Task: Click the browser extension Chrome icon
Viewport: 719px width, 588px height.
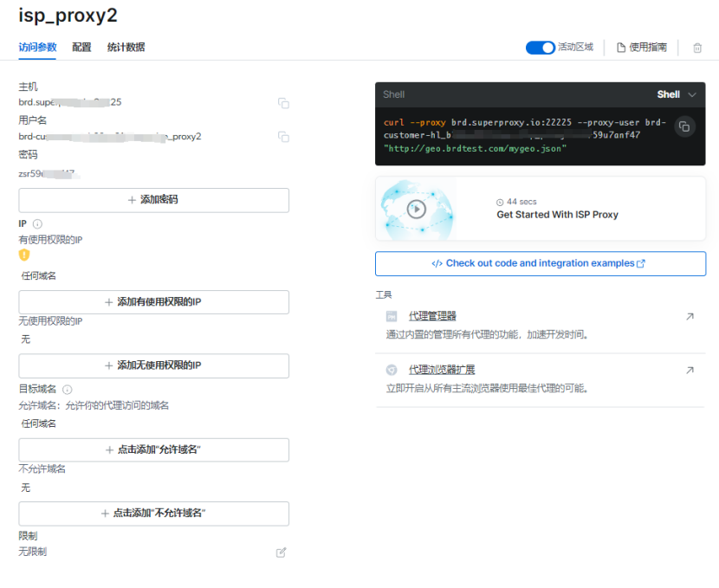Action: (x=392, y=370)
